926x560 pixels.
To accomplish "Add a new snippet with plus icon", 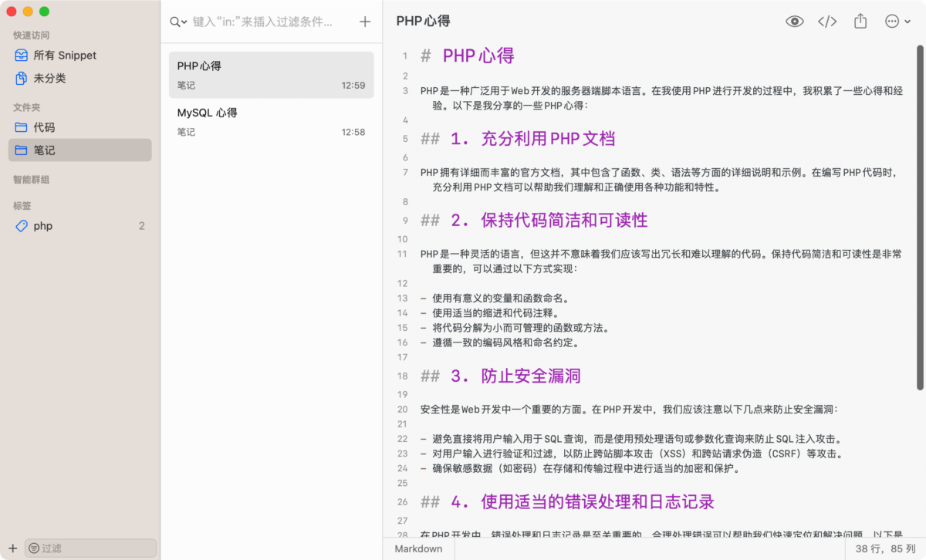I will pyautogui.click(x=365, y=22).
